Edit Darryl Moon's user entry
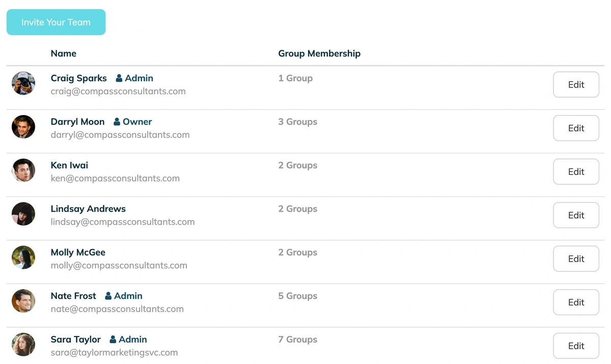The width and height of the screenshot is (611, 364). pos(576,128)
